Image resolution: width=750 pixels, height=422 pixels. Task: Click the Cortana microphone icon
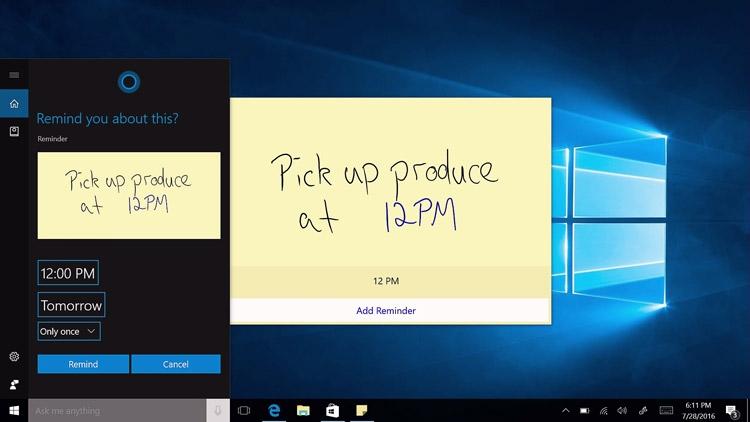pyautogui.click(x=218, y=411)
